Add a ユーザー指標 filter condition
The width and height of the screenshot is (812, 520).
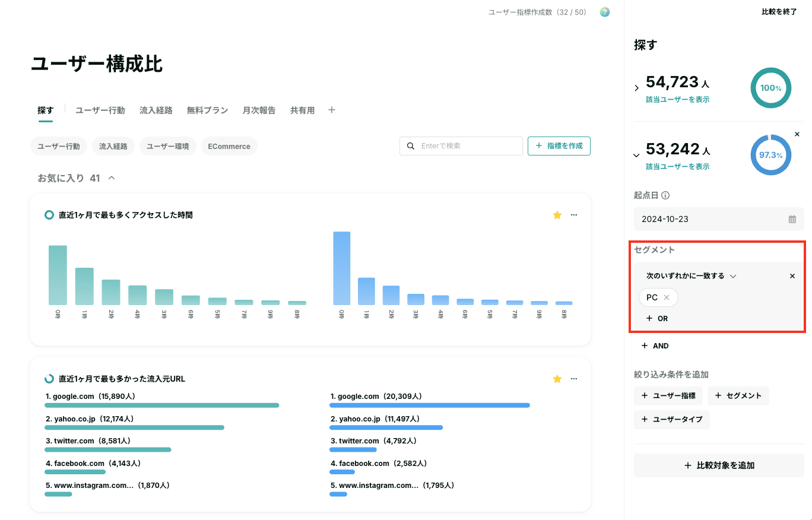668,396
